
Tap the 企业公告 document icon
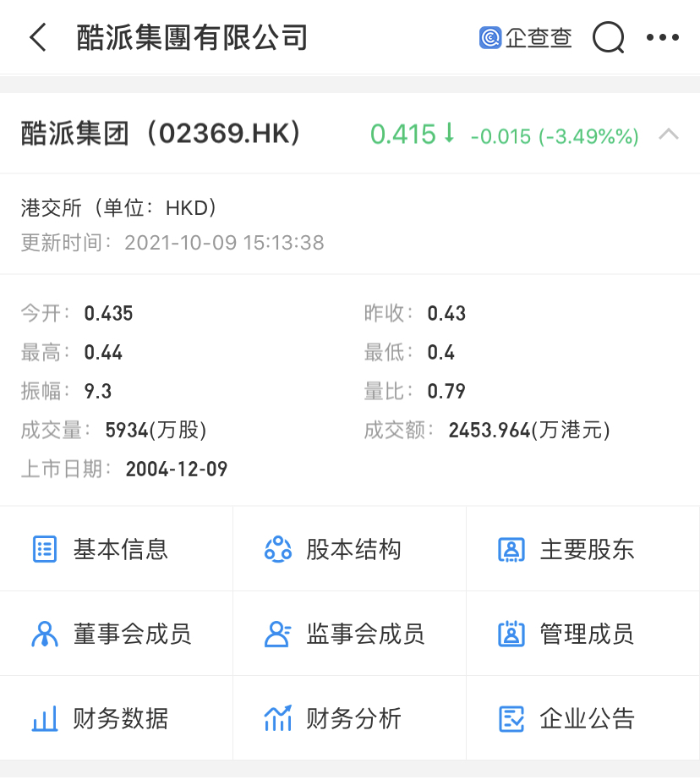pos(511,719)
